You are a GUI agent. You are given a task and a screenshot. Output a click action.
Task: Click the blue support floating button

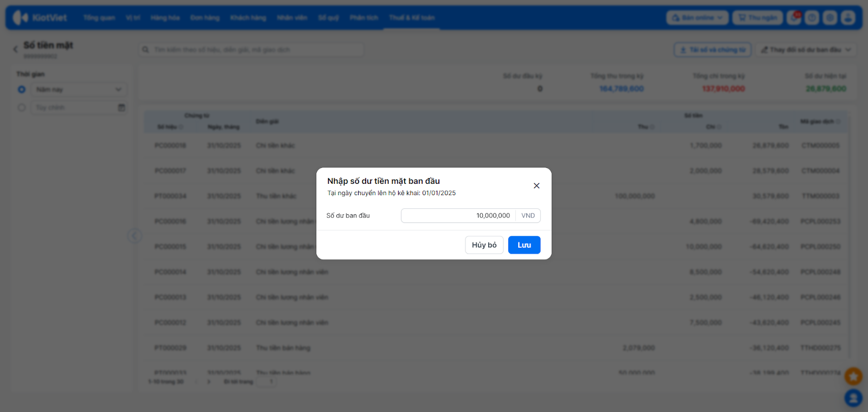pyautogui.click(x=853, y=398)
